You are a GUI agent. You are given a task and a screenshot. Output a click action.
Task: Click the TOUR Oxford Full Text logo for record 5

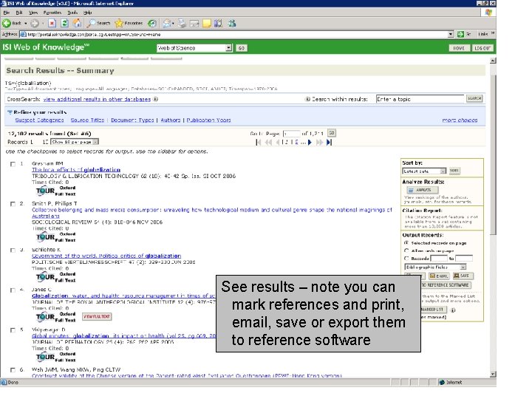[55, 357]
